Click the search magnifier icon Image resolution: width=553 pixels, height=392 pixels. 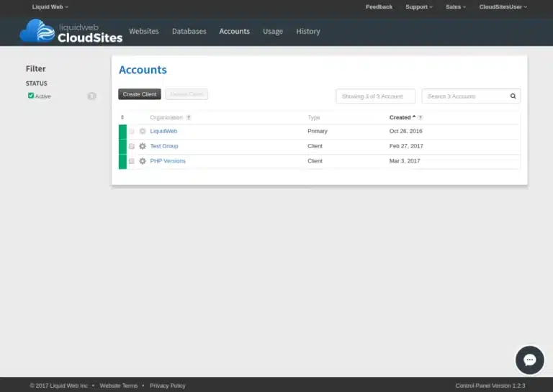(x=513, y=96)
